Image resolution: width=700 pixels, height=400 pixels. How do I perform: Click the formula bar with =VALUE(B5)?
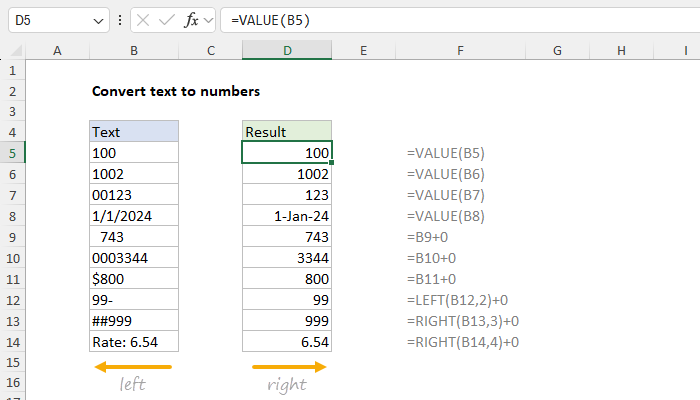(460, 20)
